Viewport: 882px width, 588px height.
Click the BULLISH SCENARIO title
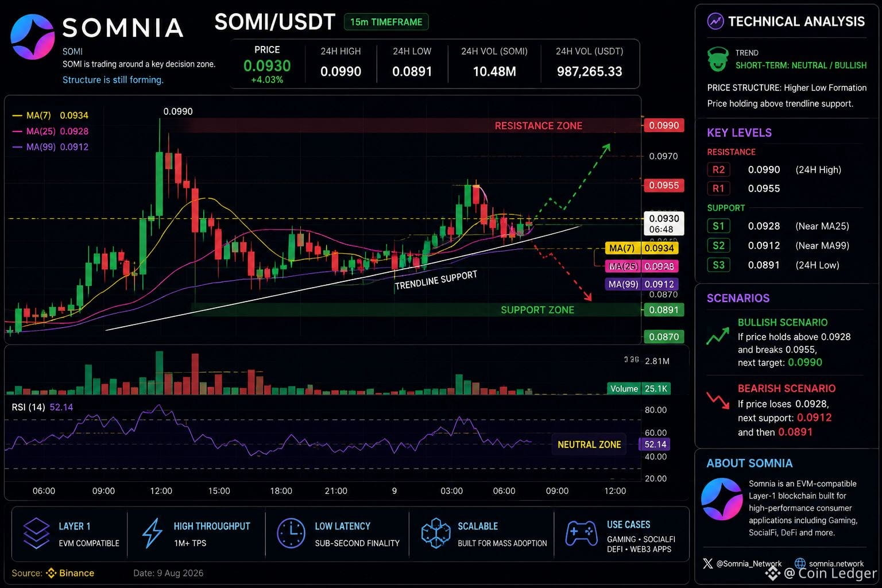(783, 323)
